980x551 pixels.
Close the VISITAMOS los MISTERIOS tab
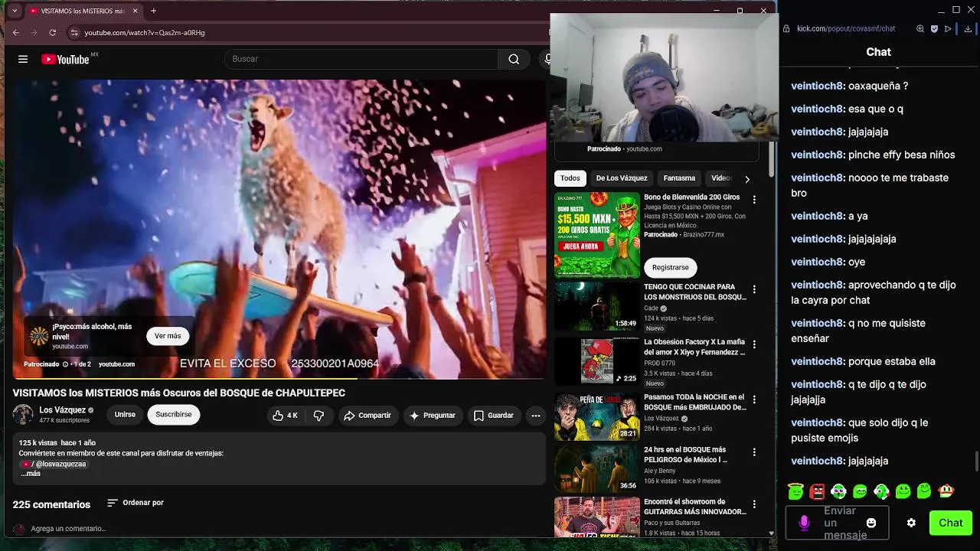tap(136, 11)
